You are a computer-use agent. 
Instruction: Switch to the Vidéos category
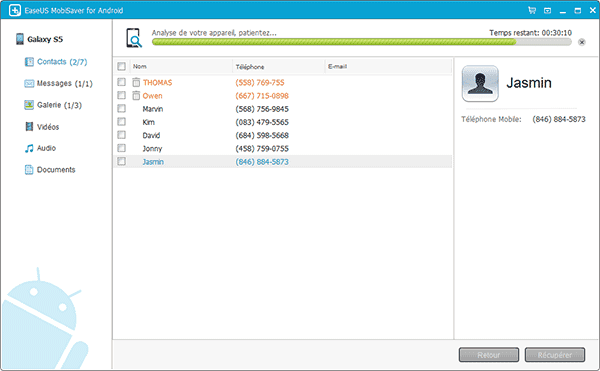[42, 127]
